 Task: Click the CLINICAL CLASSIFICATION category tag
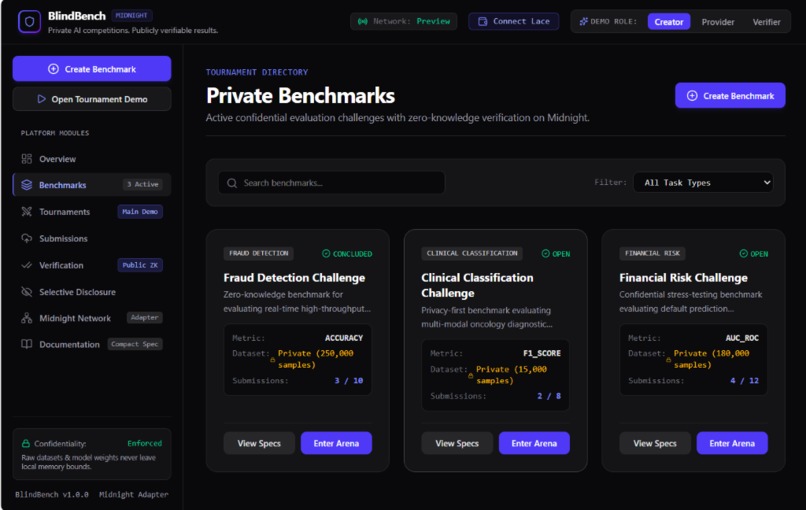pos(472,253)
